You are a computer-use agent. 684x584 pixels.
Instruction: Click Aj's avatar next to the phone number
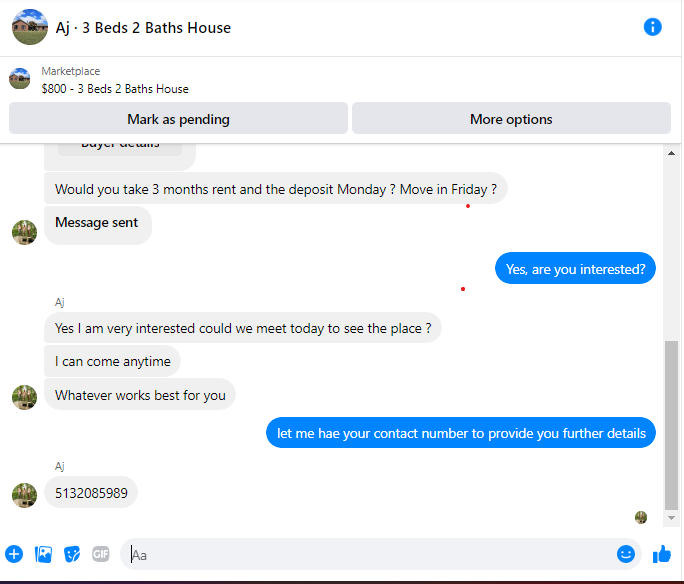click(24, 495)
